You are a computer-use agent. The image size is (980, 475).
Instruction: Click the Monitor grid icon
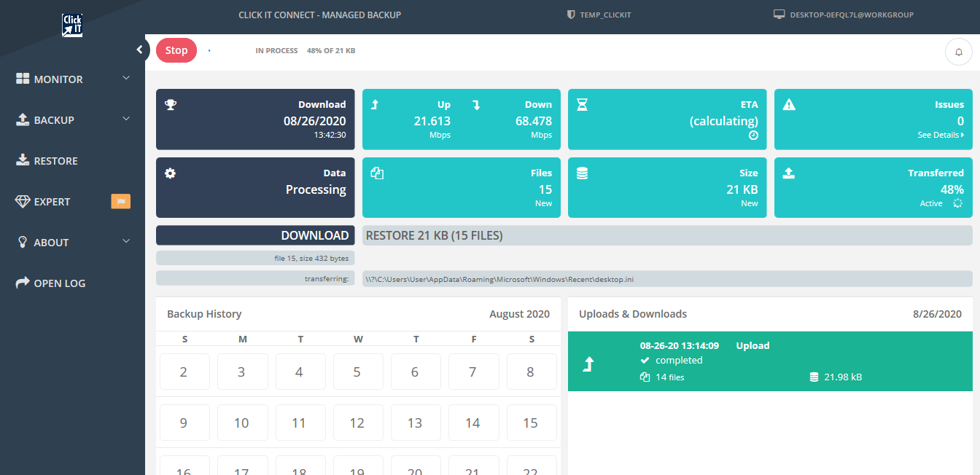click(23, 79)
